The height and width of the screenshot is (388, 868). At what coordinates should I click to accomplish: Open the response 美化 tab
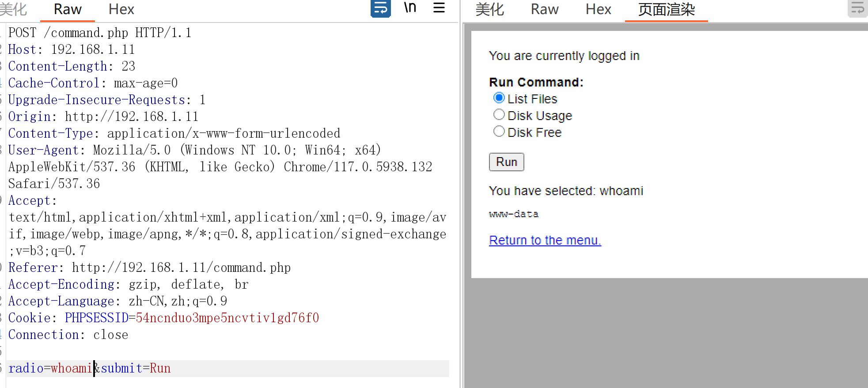(x=489, y=9)
